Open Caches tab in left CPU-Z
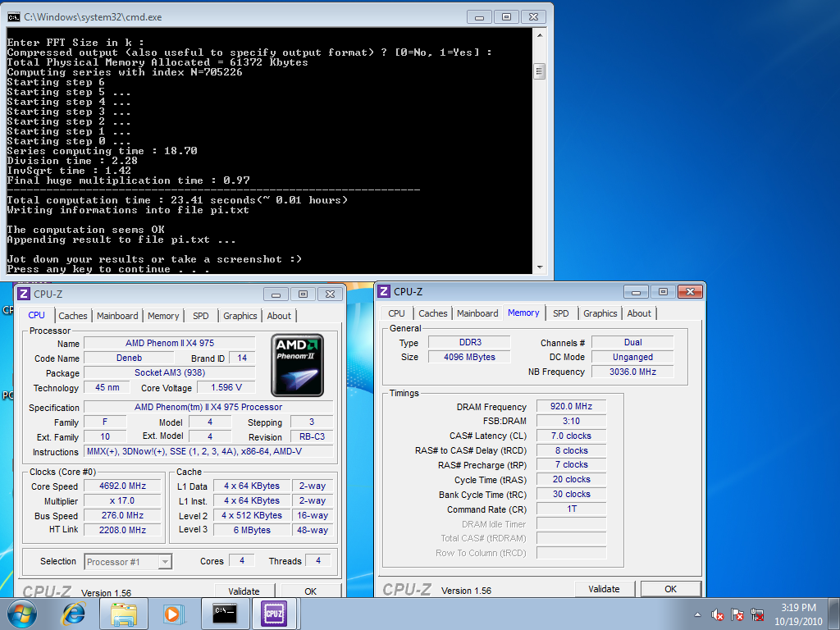Image resolution: width=840 pixels, height=630 pixels. pos(73,316)
